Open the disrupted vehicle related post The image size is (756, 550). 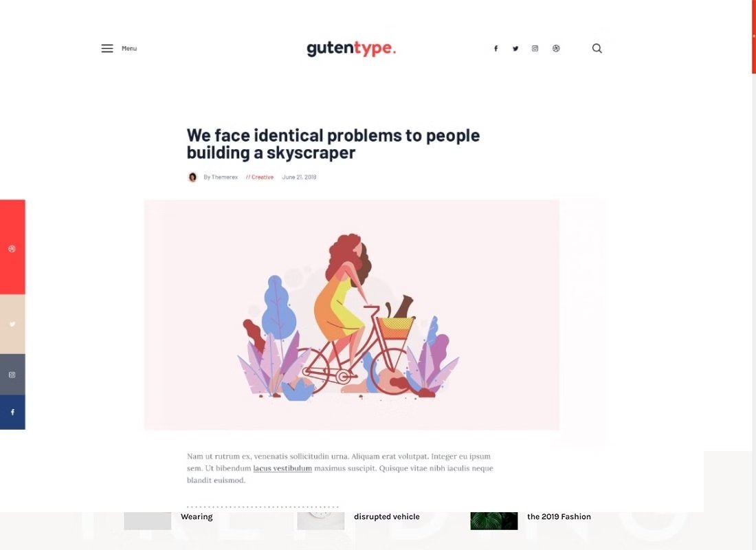[387, 516]
